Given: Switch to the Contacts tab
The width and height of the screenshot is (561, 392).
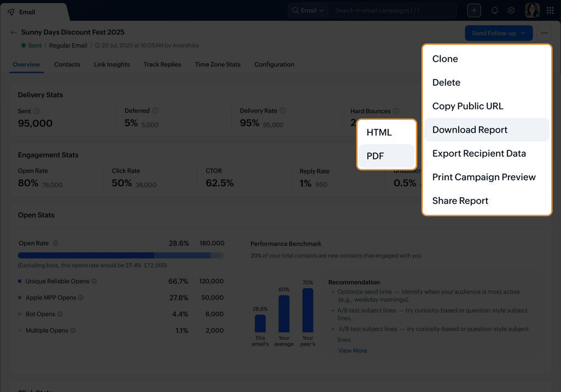Looking at the screenshot, I should (67, 65).
